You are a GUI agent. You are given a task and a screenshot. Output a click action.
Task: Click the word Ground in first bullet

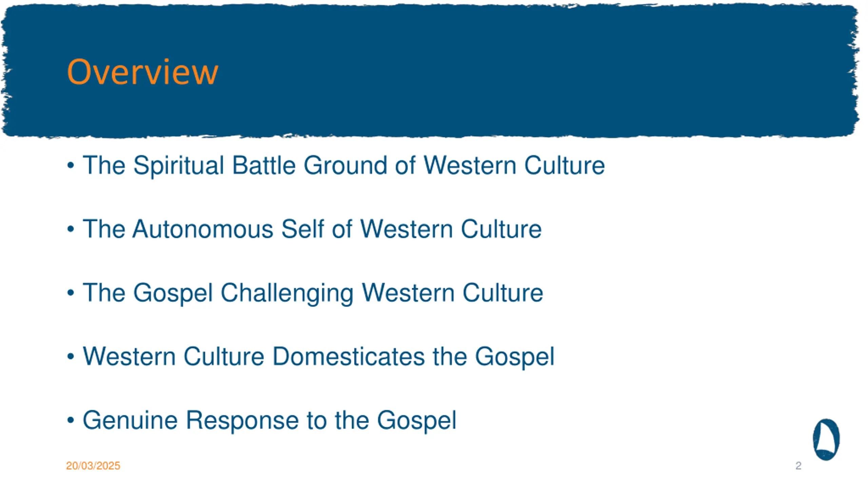tap(345, 165)
